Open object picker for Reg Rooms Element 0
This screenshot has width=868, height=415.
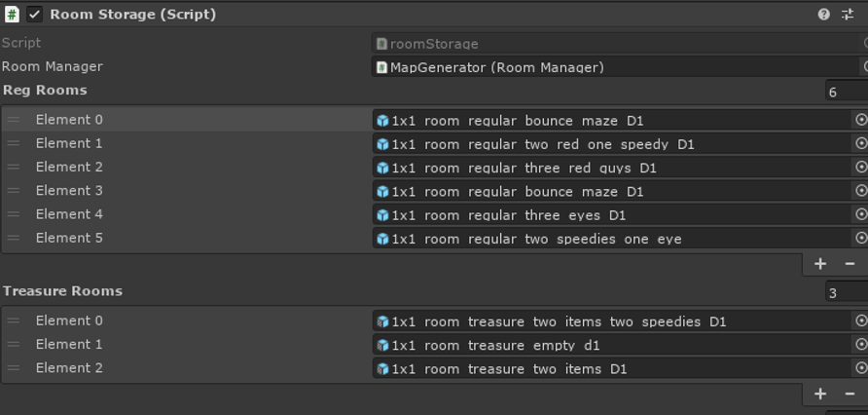(x=861, y=120)
